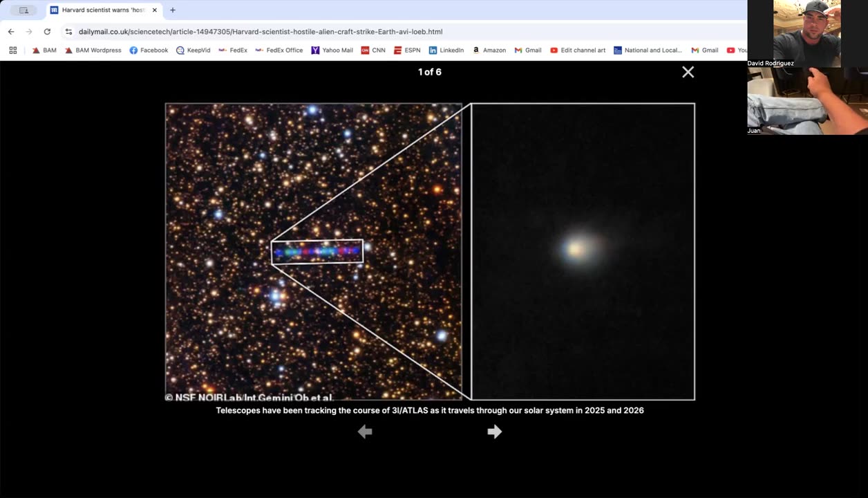
Task: Select Juan video tile
Action: [807, 101]
